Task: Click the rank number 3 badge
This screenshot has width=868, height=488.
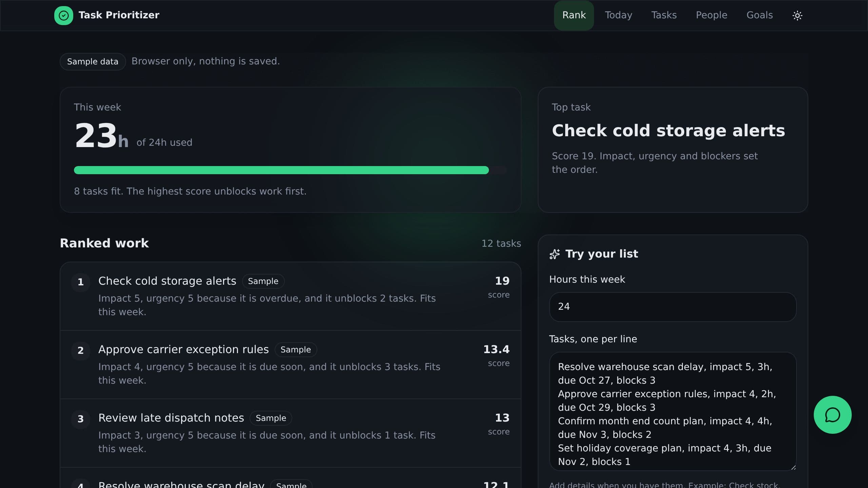Action: click(80, 419)
